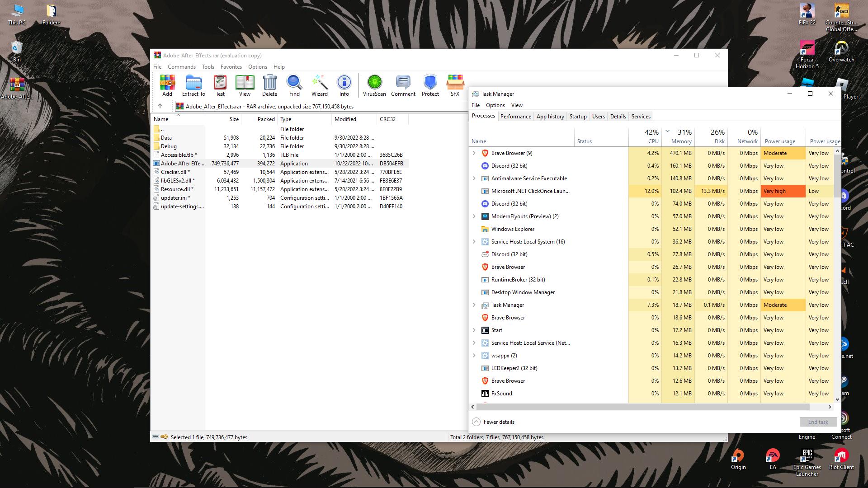Expand the wsappx (2) process group

coord(474,356)
